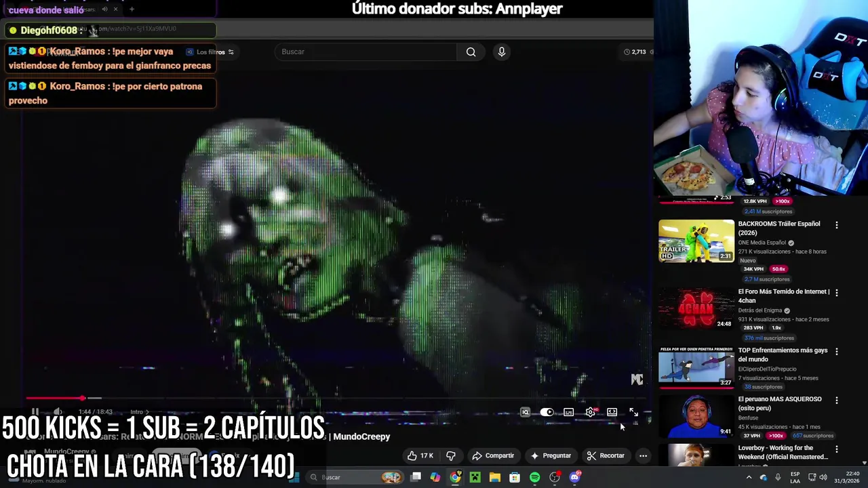The width and height of the screenshot is (868, 488).
Task: Open Task View on the taskbar
Action: pos(416,477)
